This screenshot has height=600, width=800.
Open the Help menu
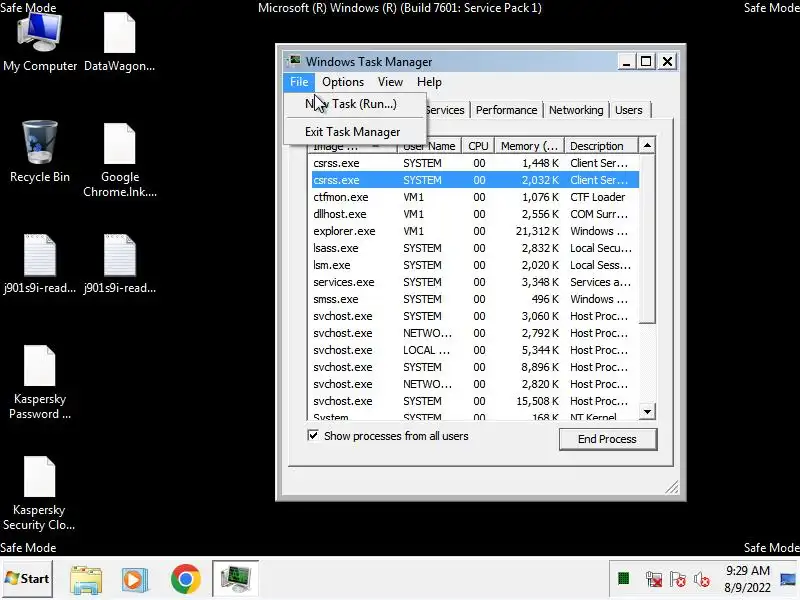coord(429,82)
